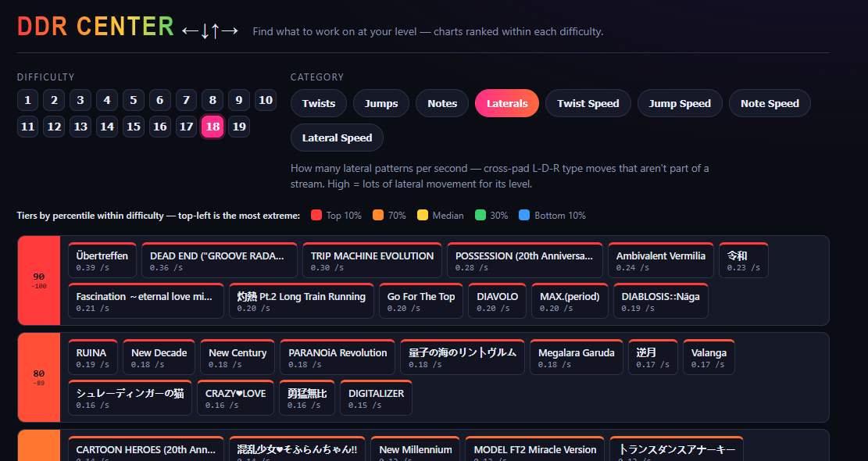Open the 令和 chart card
Screen dimensions: 868x461
click(x=744, y=260)
